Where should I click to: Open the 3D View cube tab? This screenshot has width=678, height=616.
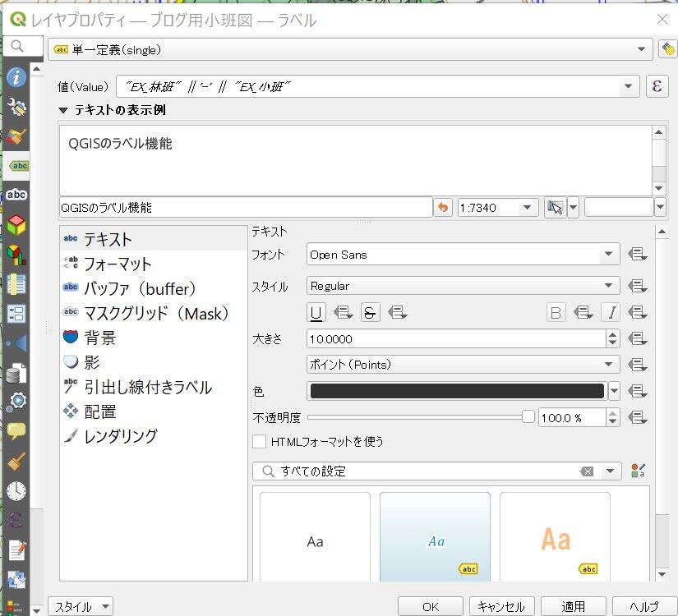(16, 225)
